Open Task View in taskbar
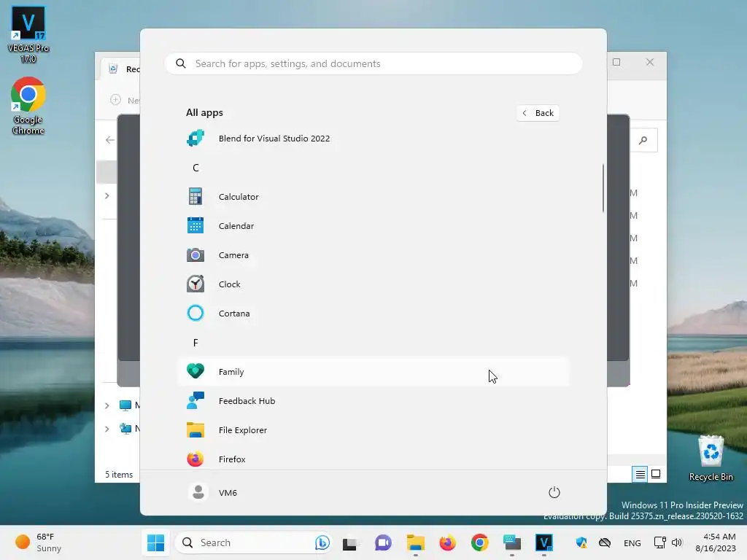Viewport: 747px width, 560px height. 351,542
